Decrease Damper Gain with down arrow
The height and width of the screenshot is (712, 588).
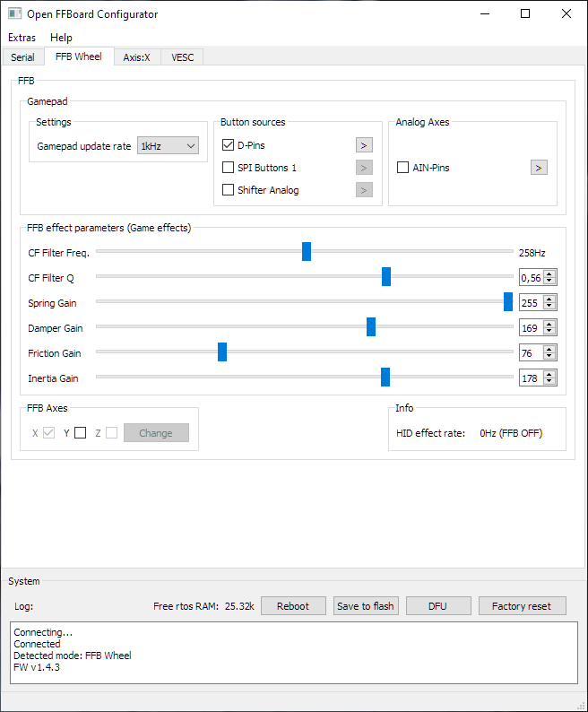click(549, 331)
